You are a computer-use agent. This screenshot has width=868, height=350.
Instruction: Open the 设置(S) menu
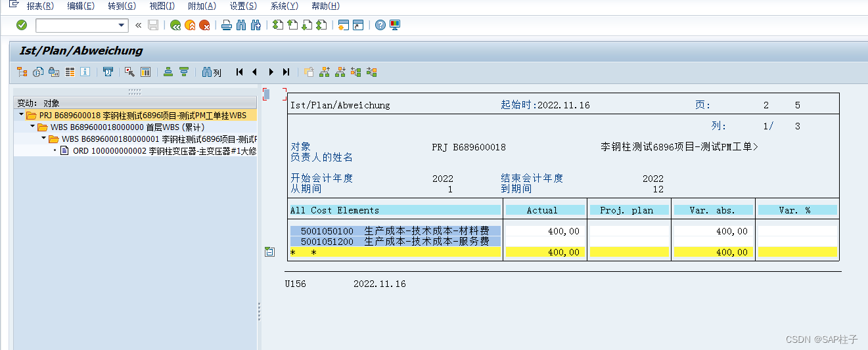point(243,6)
